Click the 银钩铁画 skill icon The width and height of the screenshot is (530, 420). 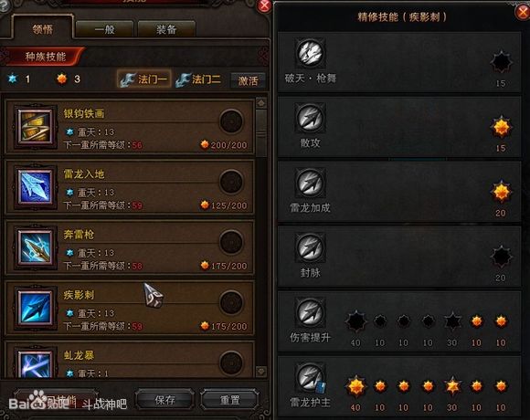(x=35, y=127)
